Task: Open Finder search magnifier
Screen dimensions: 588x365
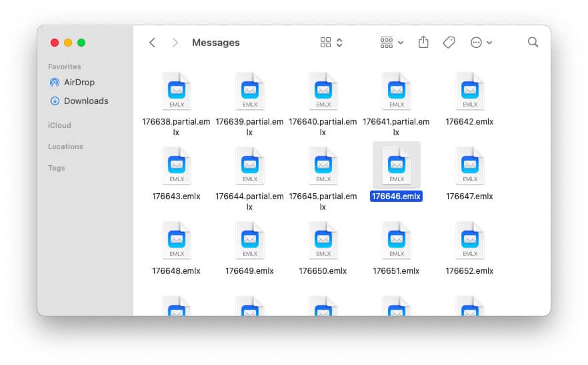Action: 533,42
